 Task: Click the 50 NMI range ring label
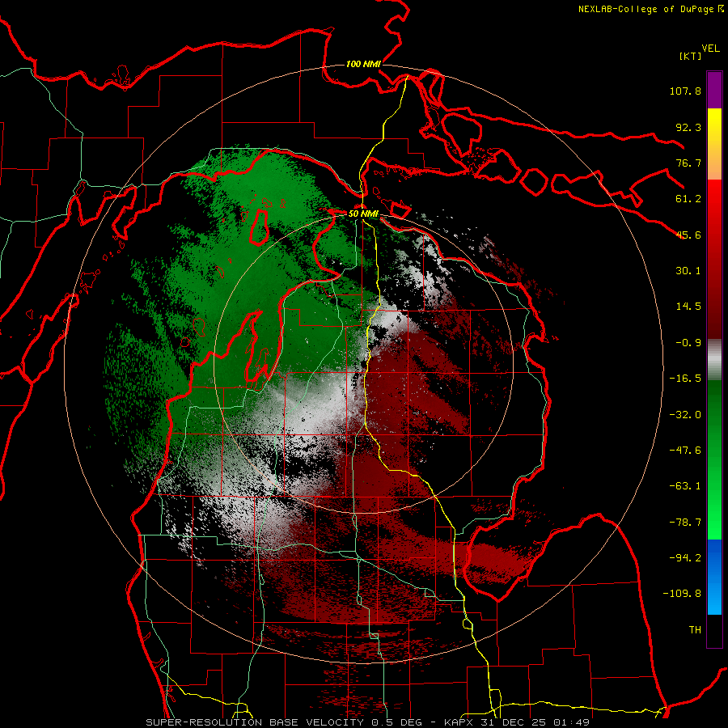coord(363,214)
